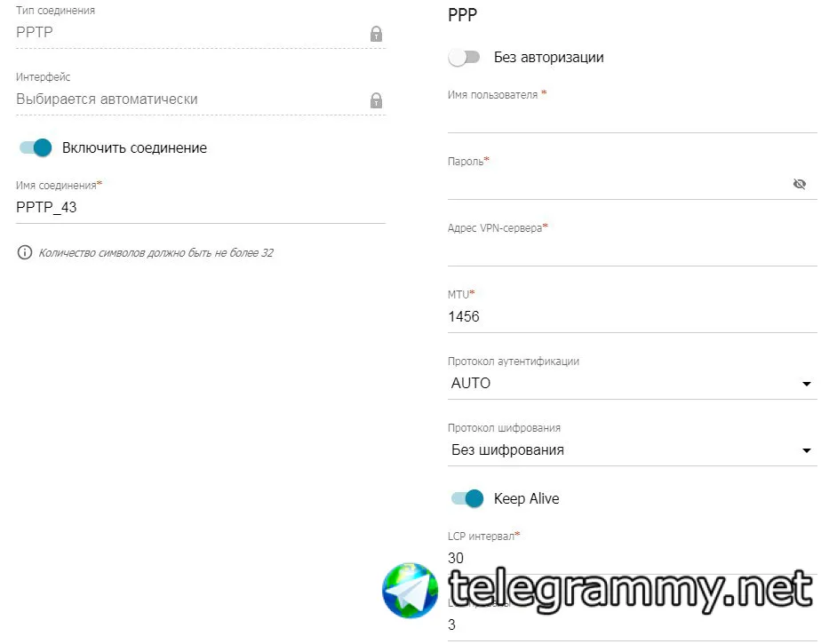Click the lock icon in the Интерфейс field
The width and height of the screenshot is (829, 644).
(376, 99)
